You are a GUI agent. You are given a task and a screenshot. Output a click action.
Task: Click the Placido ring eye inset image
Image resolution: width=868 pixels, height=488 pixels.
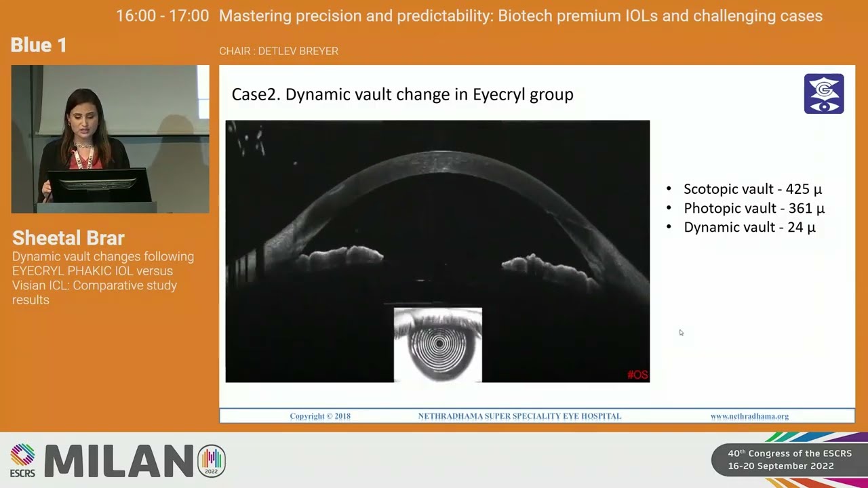438,345
